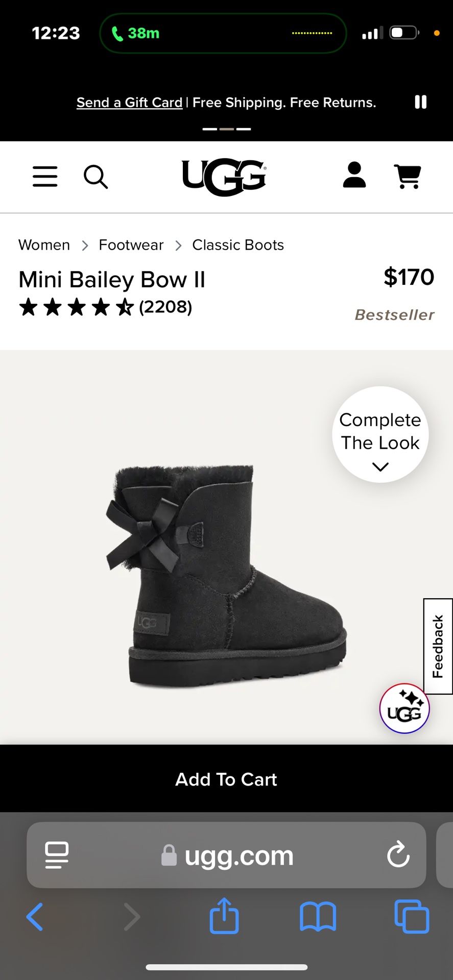Reload the ugg.com page
The width and height of the screenshot is (453, 980).
click(x=398, y=854)
